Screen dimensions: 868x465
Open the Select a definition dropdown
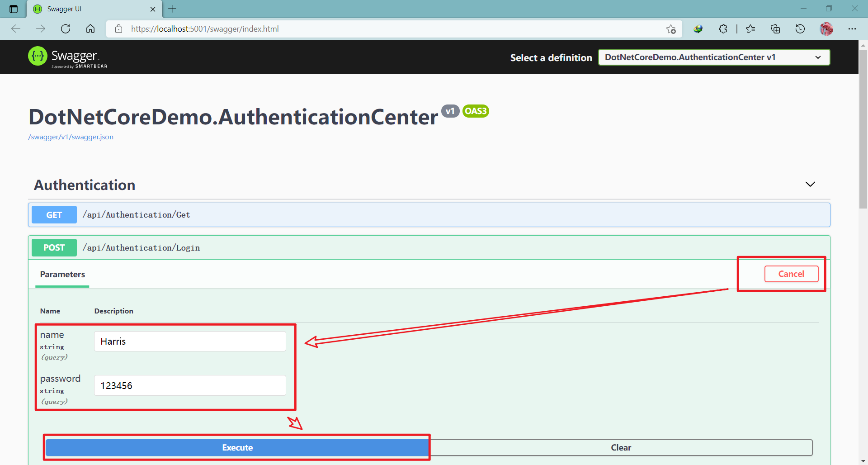[714, 57]
